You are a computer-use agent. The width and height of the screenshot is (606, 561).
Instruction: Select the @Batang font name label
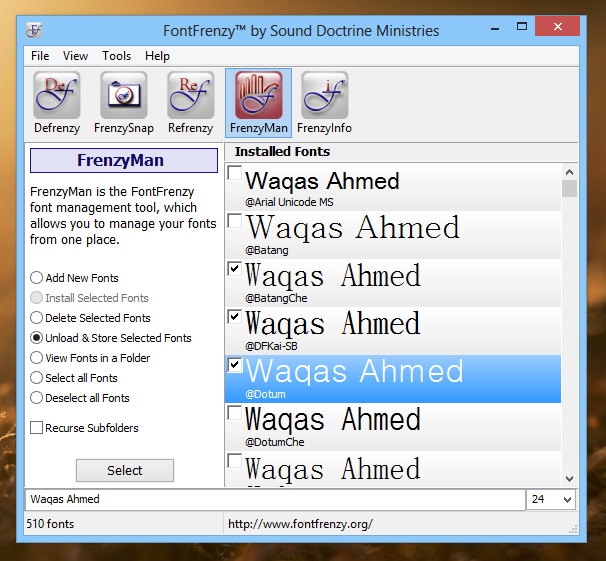click(x=267, y=250)
